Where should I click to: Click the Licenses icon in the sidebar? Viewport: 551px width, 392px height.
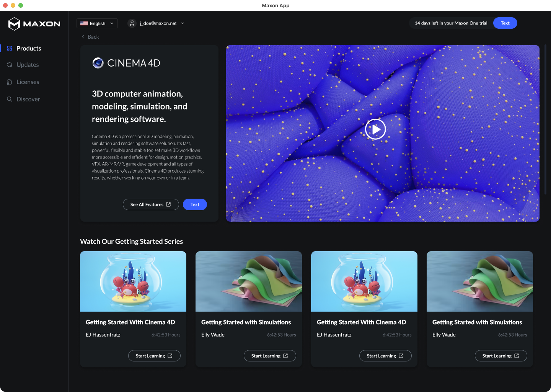[10, 82]
